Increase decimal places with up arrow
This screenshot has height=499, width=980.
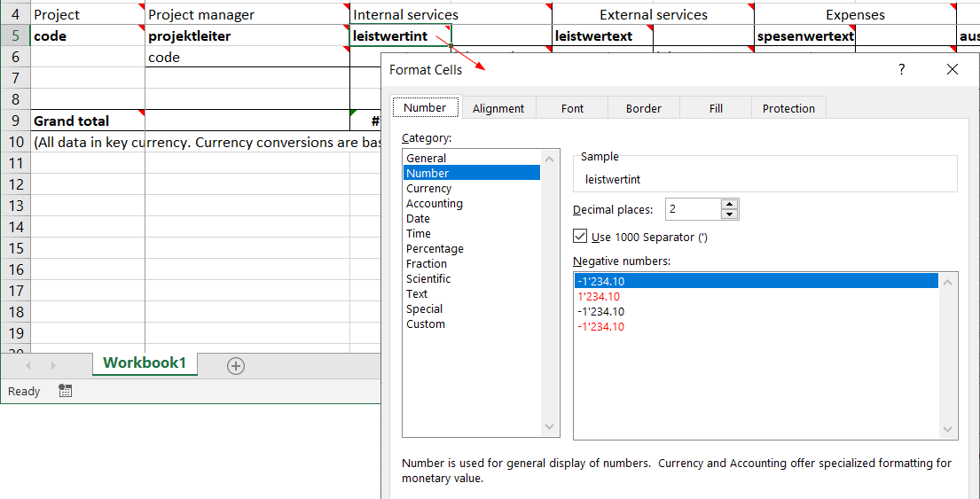coord(729,205)
